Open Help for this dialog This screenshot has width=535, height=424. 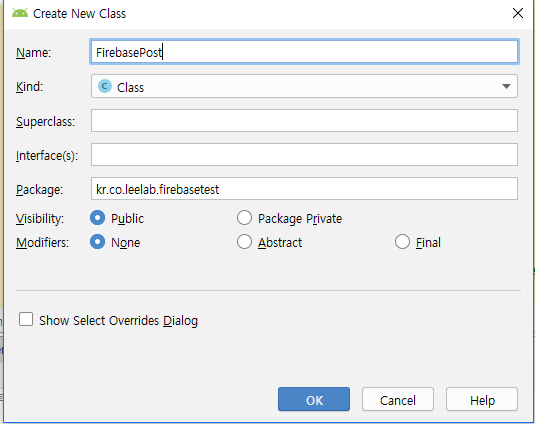[x=482, y=399]
